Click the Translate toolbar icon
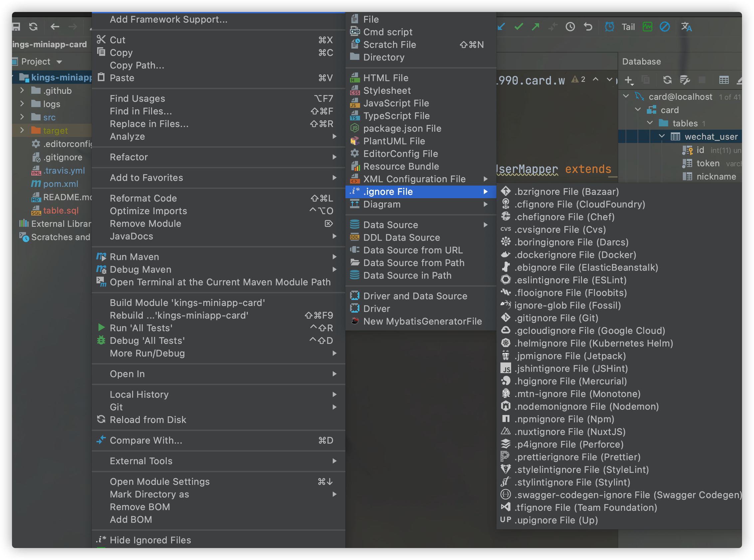 686,27
